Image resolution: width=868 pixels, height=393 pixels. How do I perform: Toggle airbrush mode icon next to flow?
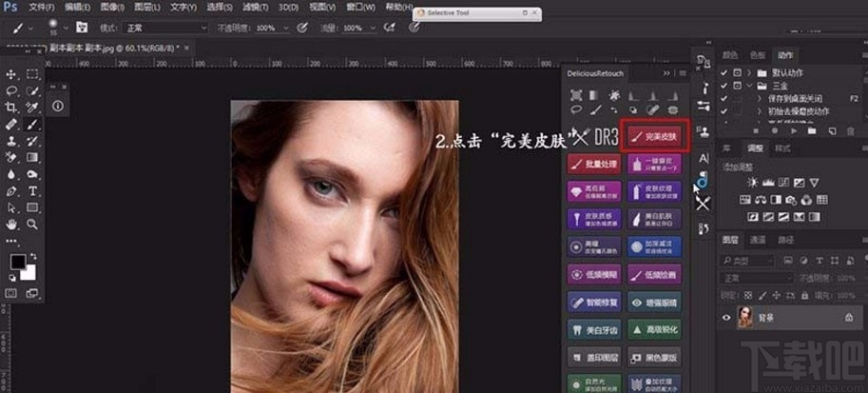click(x=390, y=28)
